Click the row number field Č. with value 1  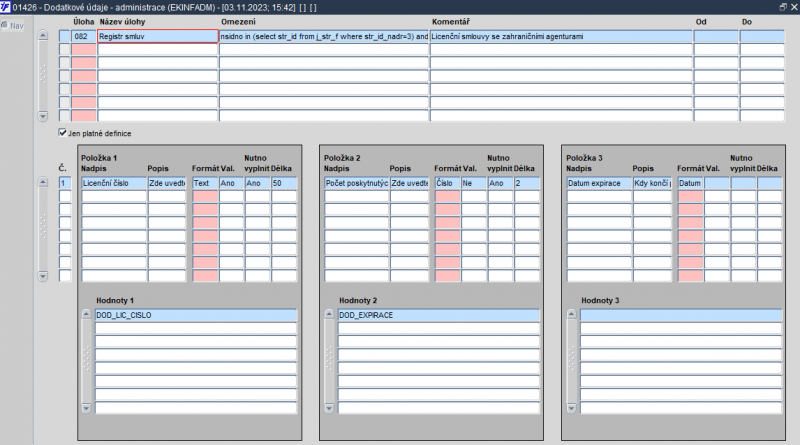click(x=65, y=183)
